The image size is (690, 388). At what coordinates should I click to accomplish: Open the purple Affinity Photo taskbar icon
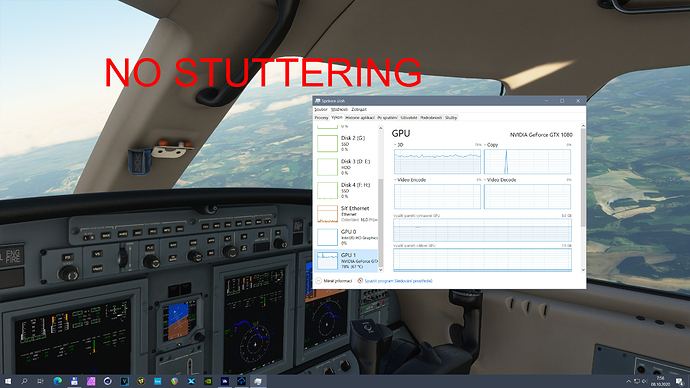tap(91, 381)
